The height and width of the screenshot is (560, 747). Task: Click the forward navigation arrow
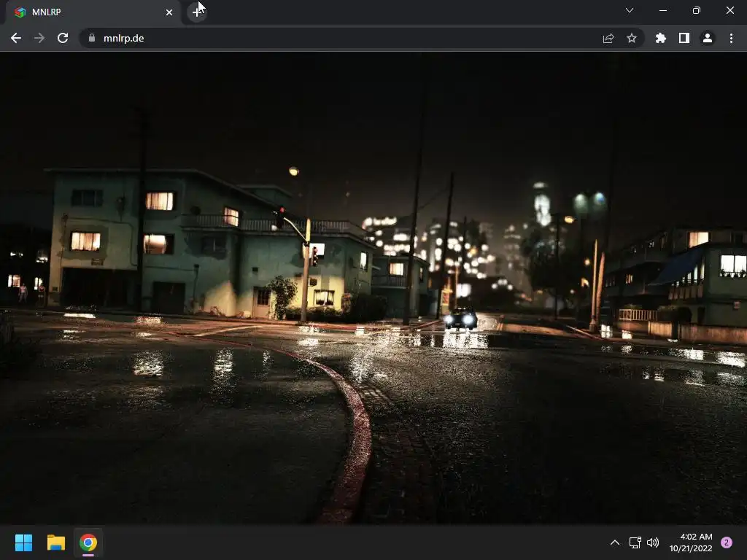(39, 38)
